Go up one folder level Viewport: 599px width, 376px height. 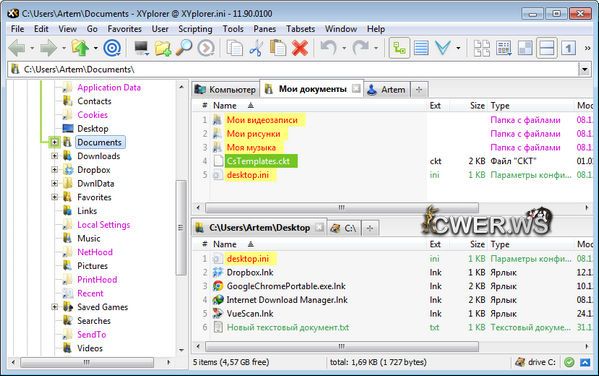point(80,48)
